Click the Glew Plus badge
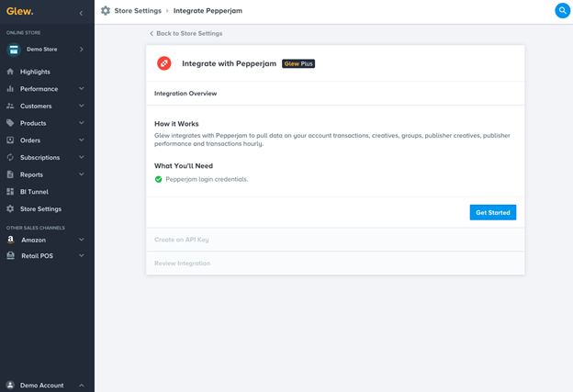Screen dimensions: 573x392 [x=298, y=64]
